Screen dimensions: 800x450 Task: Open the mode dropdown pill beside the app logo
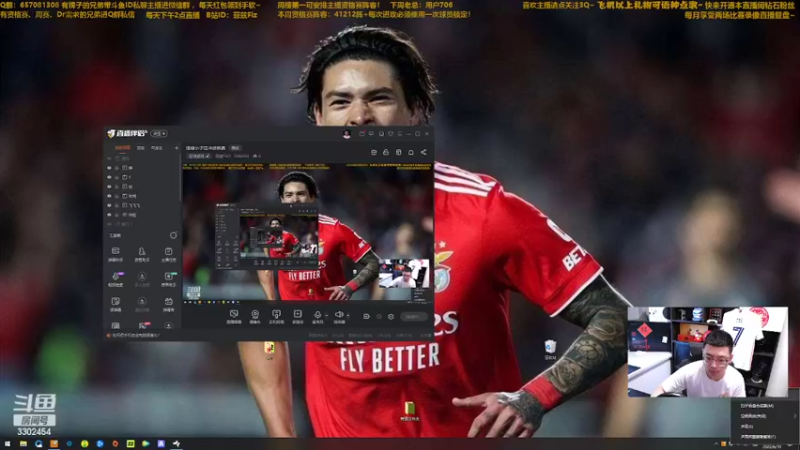[159, 134]
